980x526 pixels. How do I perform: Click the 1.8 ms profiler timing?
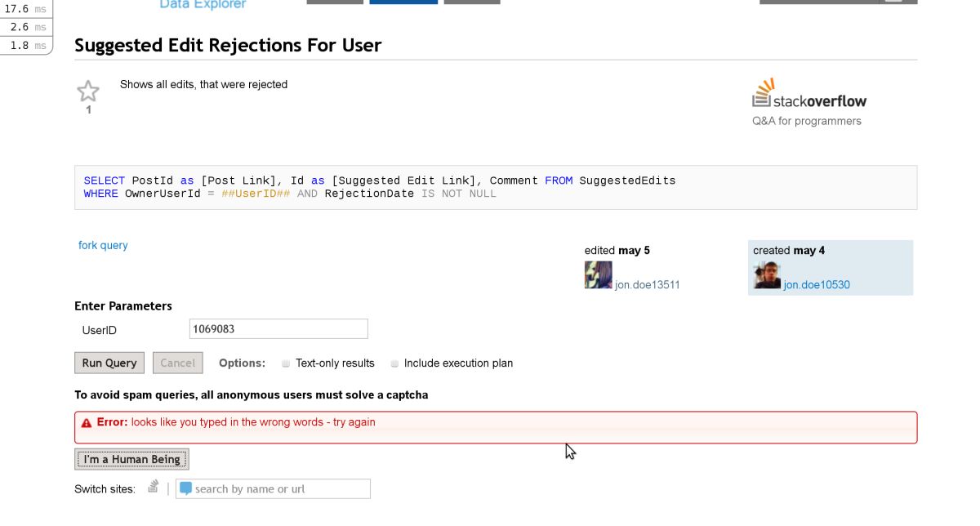[26, 46]
